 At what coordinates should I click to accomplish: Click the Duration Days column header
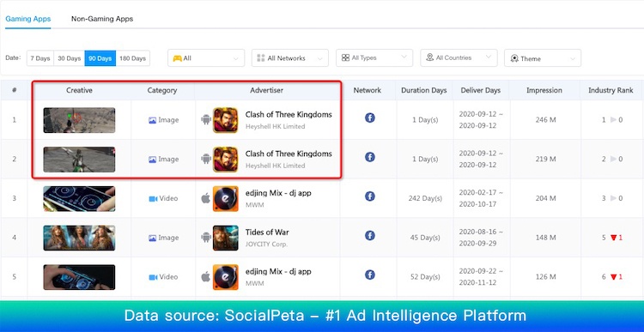pos(424,90)
